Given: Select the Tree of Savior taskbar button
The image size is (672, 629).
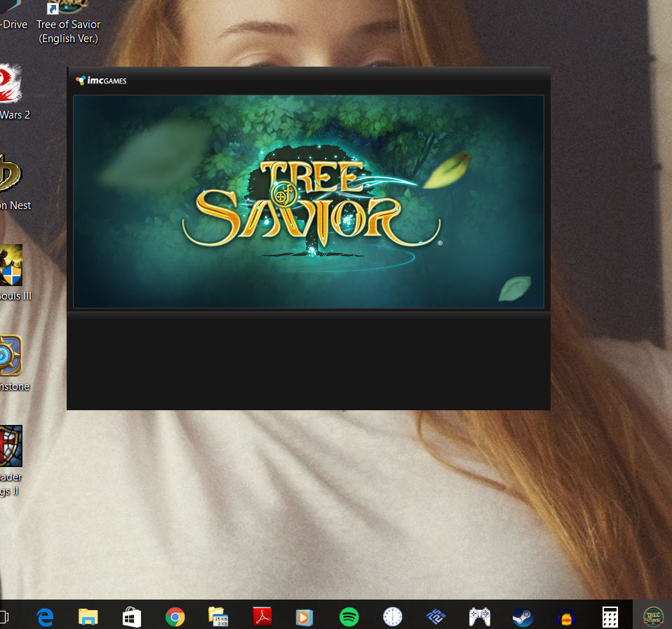Looking at the screenshot, I should pos(653,616).
